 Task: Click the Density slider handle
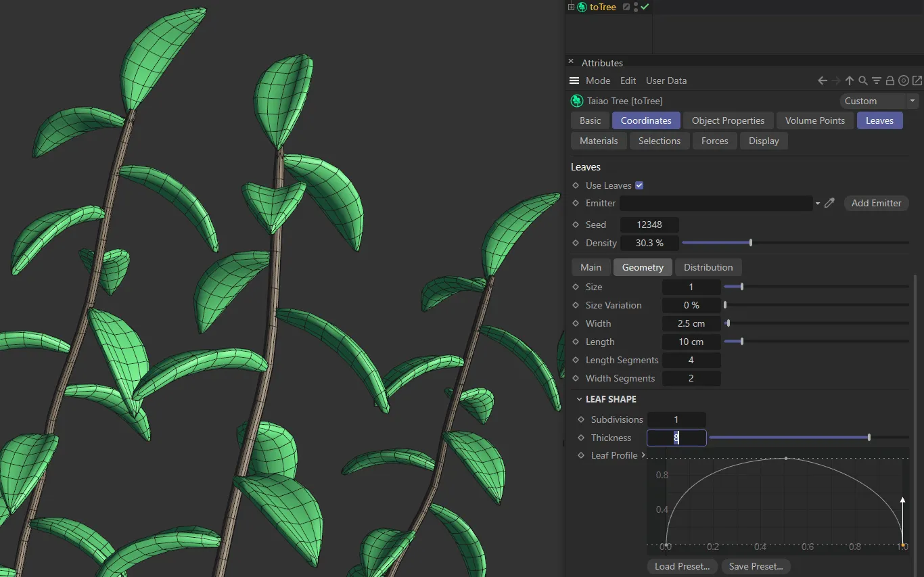point(751,243)
